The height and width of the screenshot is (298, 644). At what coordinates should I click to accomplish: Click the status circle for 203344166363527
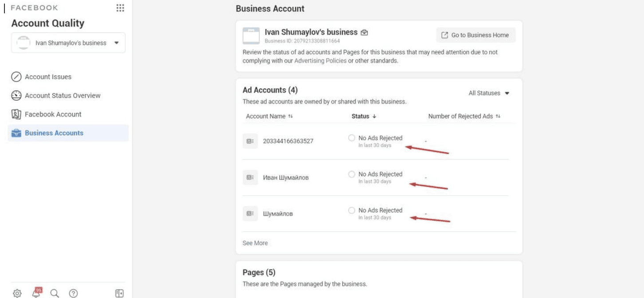point(352,138)
